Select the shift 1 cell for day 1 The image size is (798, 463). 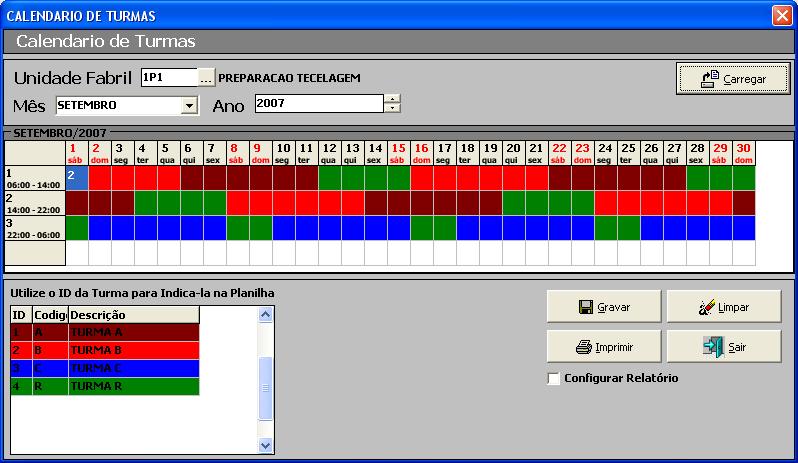tap(77, 178)
